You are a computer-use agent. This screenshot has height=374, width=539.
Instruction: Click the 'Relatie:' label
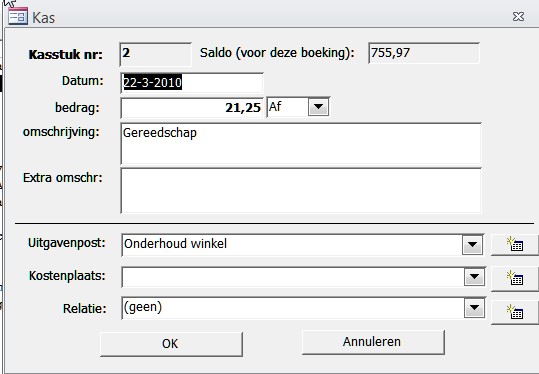[85, 308]
